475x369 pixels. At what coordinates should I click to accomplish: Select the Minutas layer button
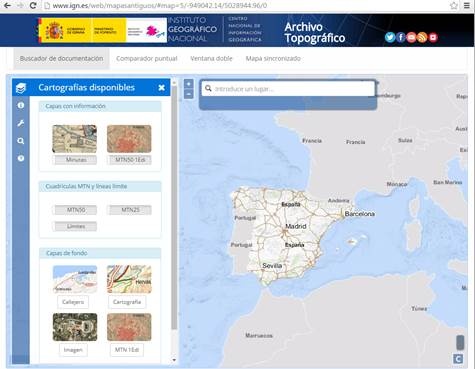(75, 160)
